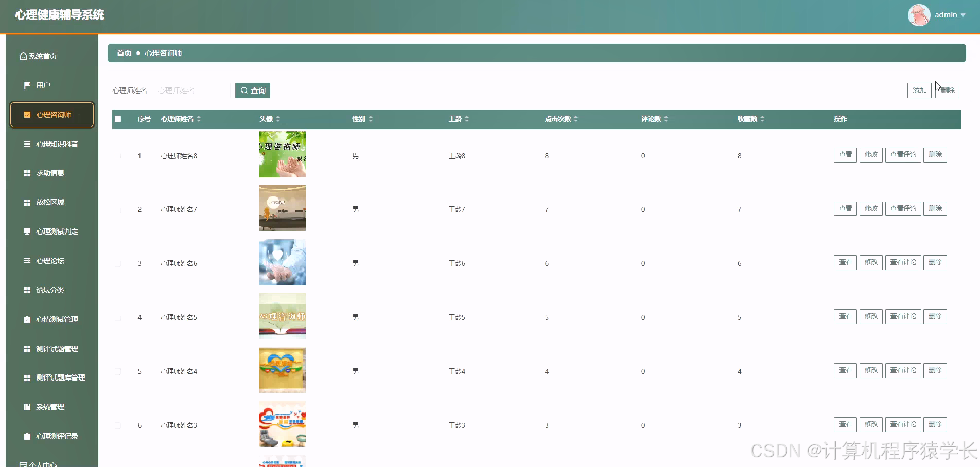980x467 pixels.
Task: Sort table by 评论数 column
Action: (666, 119)
